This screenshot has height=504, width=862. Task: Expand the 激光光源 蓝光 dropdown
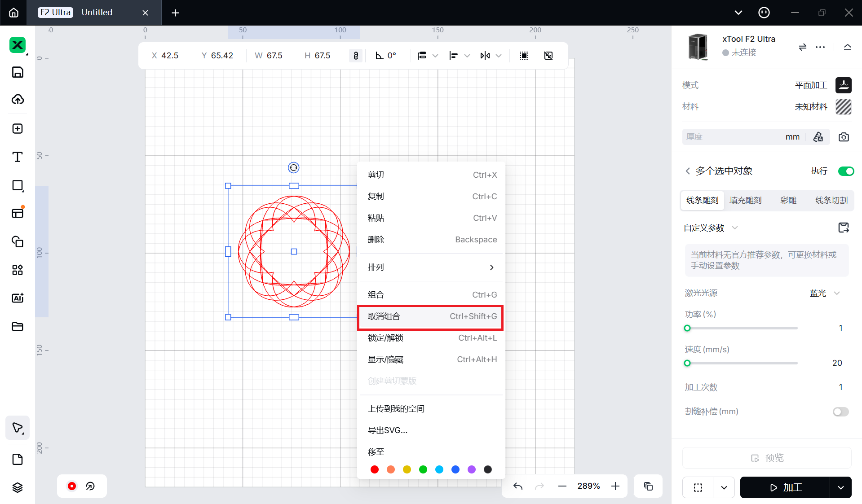click(825, 293)
